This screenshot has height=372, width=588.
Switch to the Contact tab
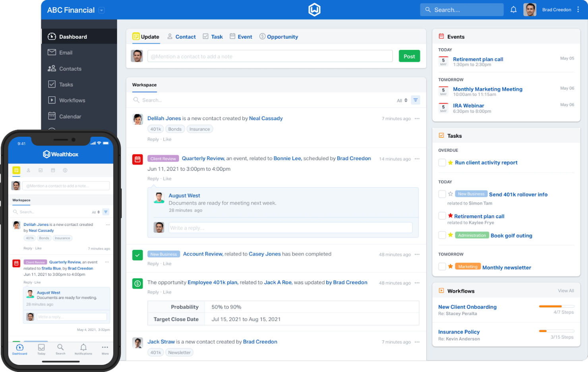tap(182, 37)
